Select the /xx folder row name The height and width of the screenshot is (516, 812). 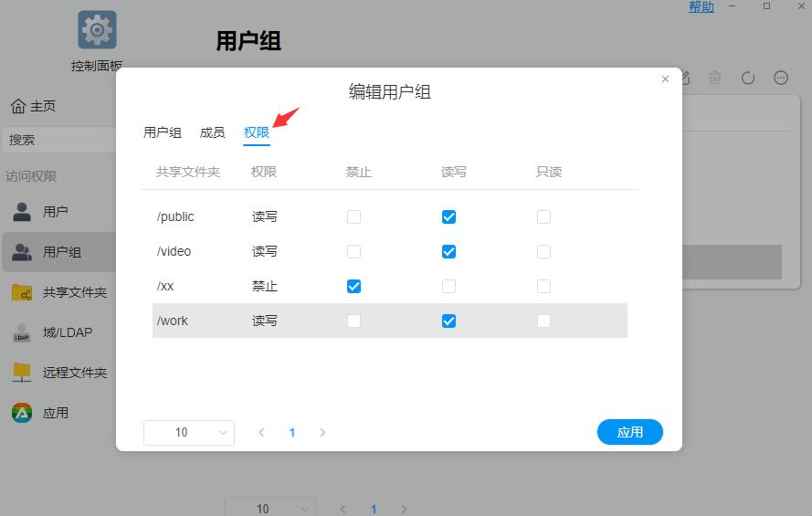click(165, 286)
